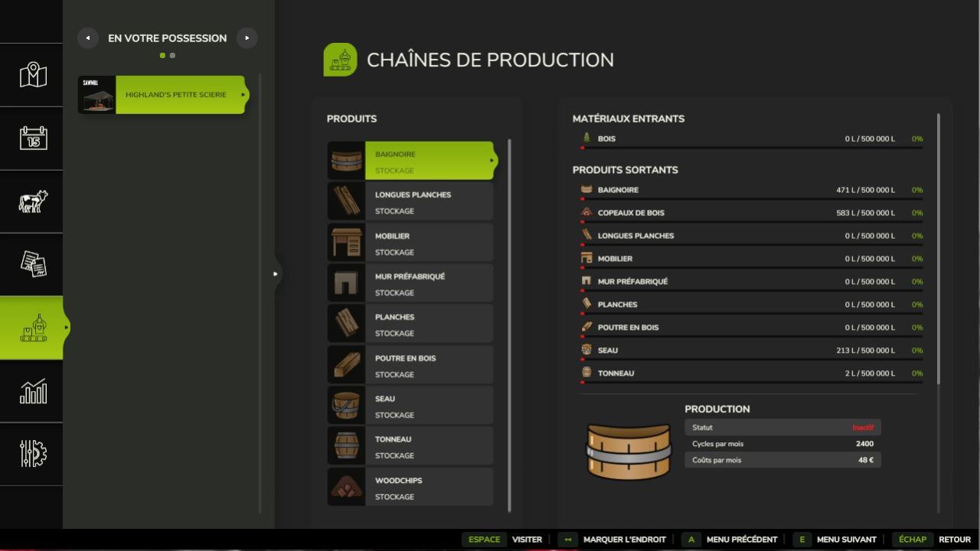Collapse the left panel with side arrow
980x551 pixels.
(x=276, y=274)
